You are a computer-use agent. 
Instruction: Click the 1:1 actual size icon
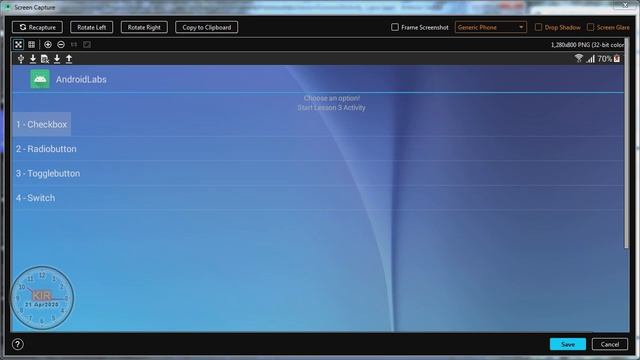pos(74,44)
